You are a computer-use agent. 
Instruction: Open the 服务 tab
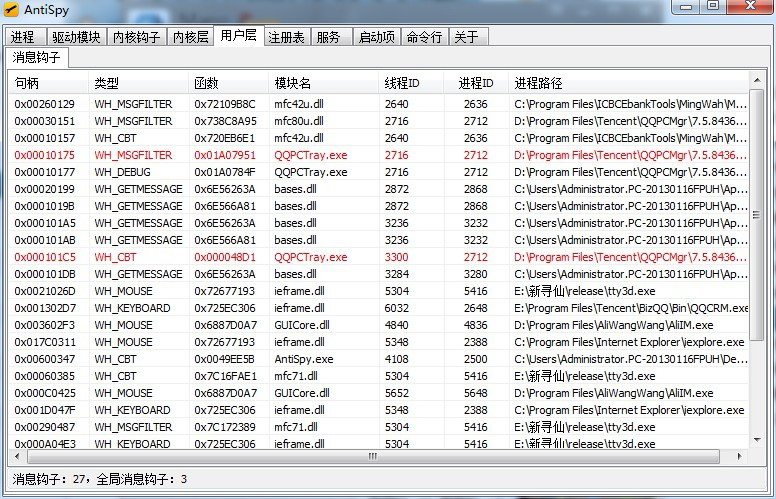coord(329,37)
